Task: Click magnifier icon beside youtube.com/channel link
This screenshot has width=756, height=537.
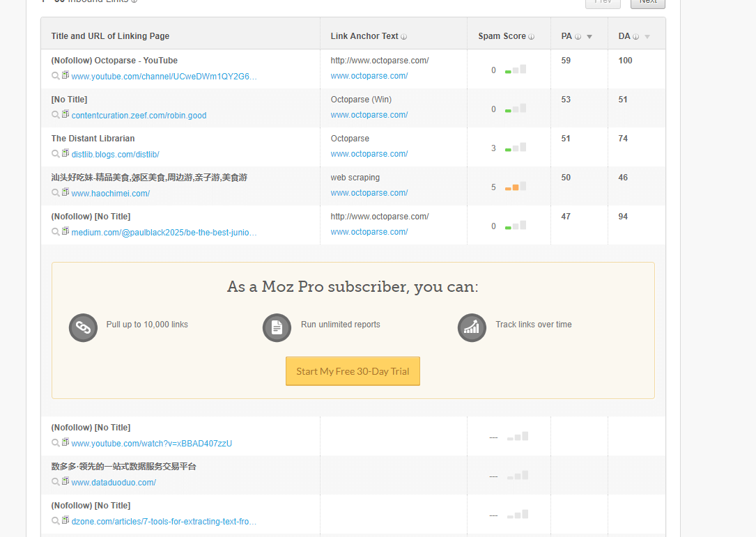Action: [56, 76]
